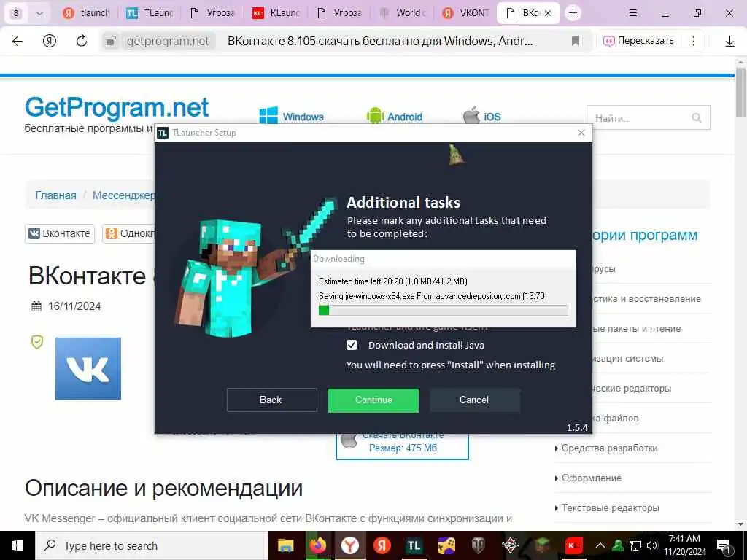Click the magnifier search icon on the site
747x560 pixels.
[x=697, y=117]
